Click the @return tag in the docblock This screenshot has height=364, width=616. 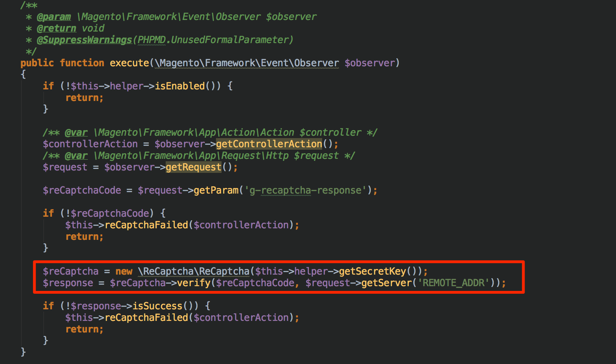pyautogui.click(x=56, y=28)
